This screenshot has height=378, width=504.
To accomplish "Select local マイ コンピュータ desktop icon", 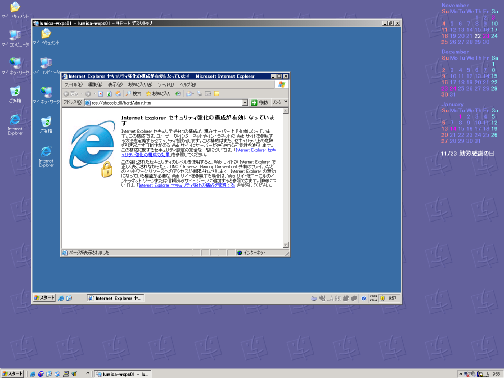I will [x=15, y=38].
